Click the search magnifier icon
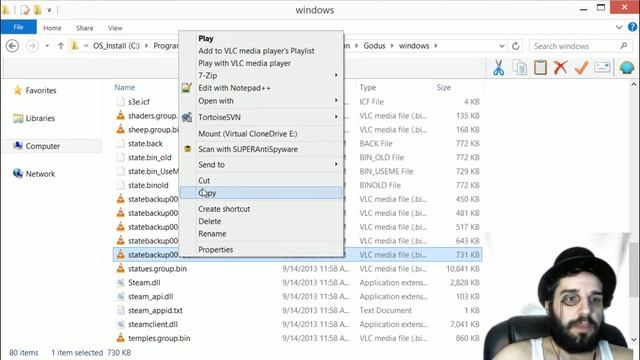The height and width of the screenshot is (360, 640). tap(623, 46)
